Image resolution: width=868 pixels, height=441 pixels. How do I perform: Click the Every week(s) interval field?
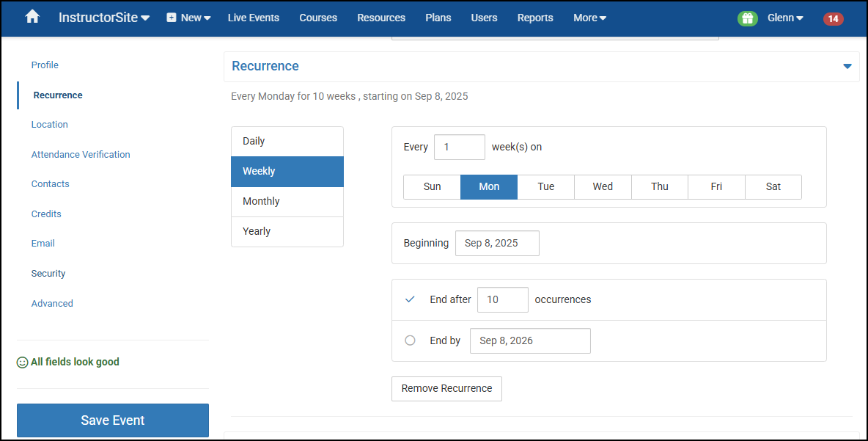[460, 147]
